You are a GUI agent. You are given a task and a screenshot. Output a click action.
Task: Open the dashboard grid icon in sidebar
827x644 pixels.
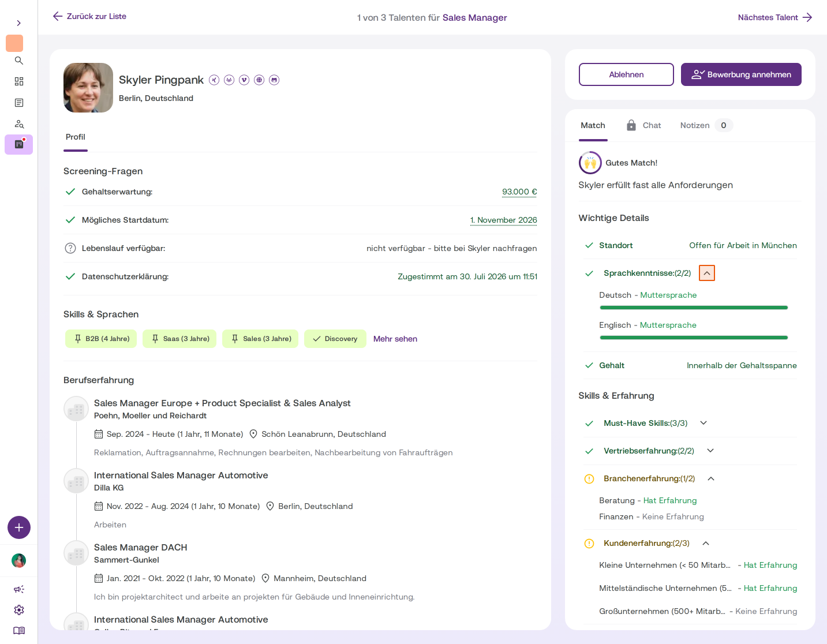[19, 81]
